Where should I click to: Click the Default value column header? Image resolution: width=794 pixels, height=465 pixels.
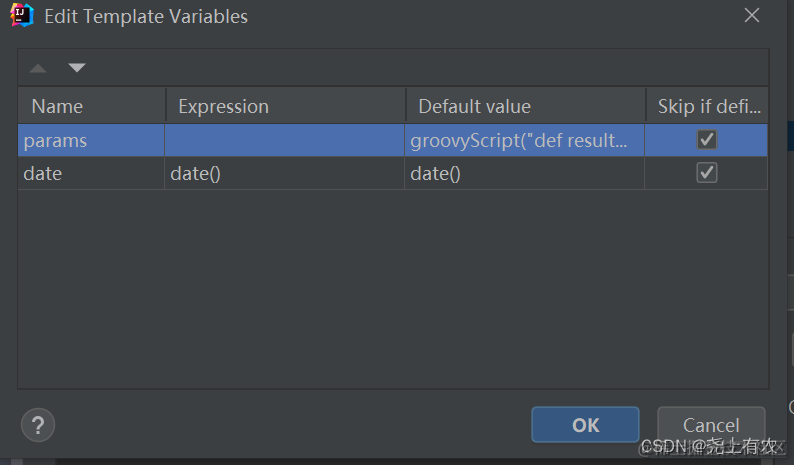pyautogui.click(x=525, y=106)
